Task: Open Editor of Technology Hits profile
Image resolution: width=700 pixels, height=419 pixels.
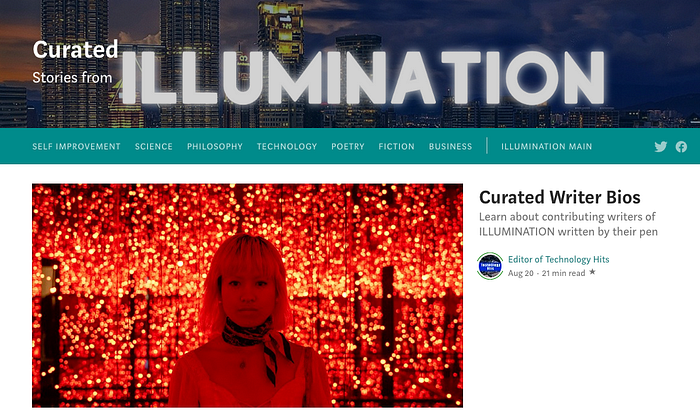Action: [x=558, y=259]
